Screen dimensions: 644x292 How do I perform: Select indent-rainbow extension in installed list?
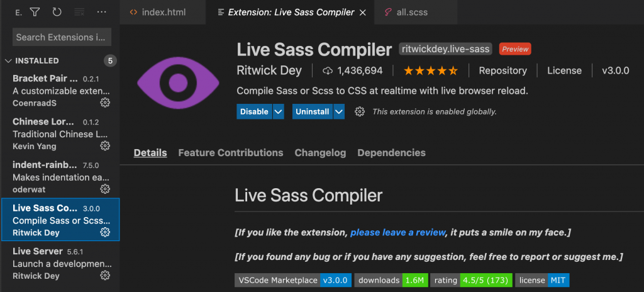point(60,177)
